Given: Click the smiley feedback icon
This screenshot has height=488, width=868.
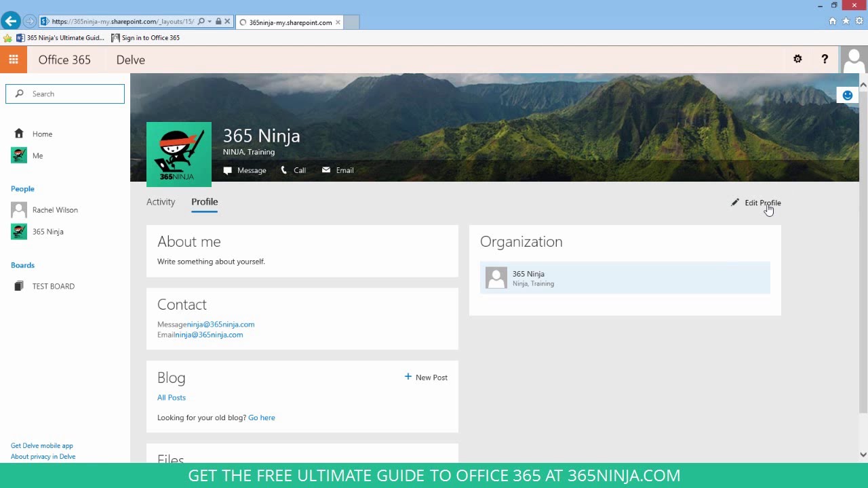Looking at the screenshot, I should pyautogui.click(x=847, y=96).
